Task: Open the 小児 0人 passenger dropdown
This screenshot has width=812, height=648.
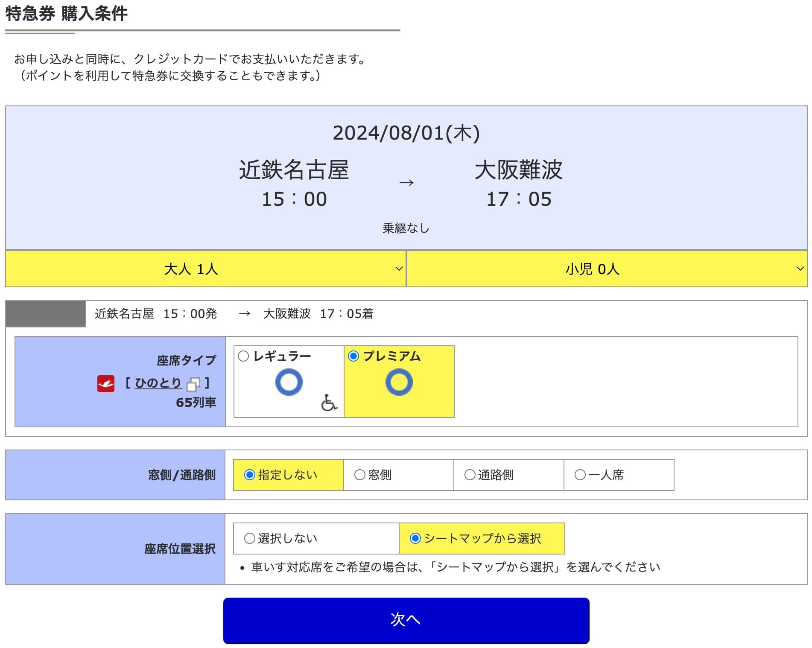Action: point(607,269)
